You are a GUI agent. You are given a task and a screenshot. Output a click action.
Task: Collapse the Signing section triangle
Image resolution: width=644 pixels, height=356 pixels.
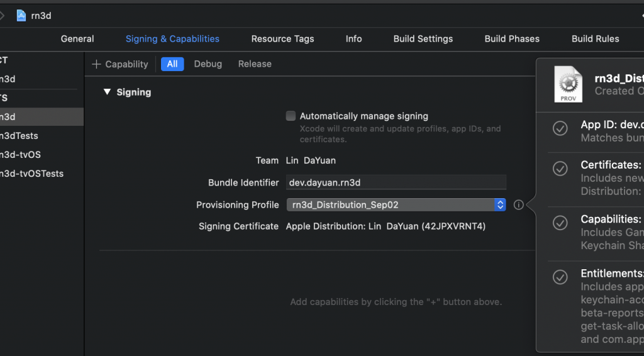[107, 92]
